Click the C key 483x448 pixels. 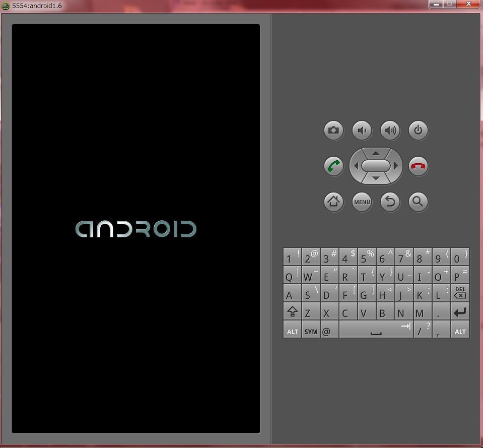[x=348, y=311]
